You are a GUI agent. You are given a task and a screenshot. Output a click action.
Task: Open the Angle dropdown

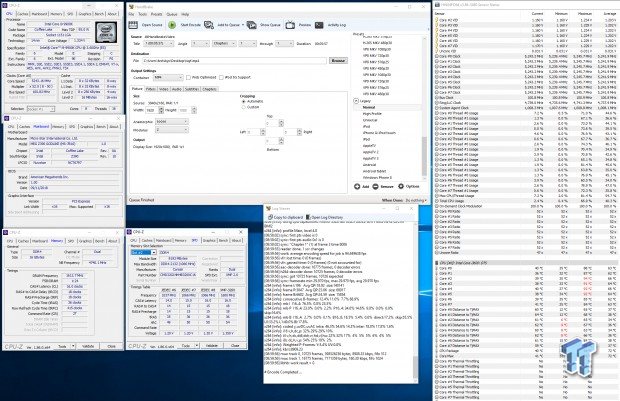tap(200, 44)
